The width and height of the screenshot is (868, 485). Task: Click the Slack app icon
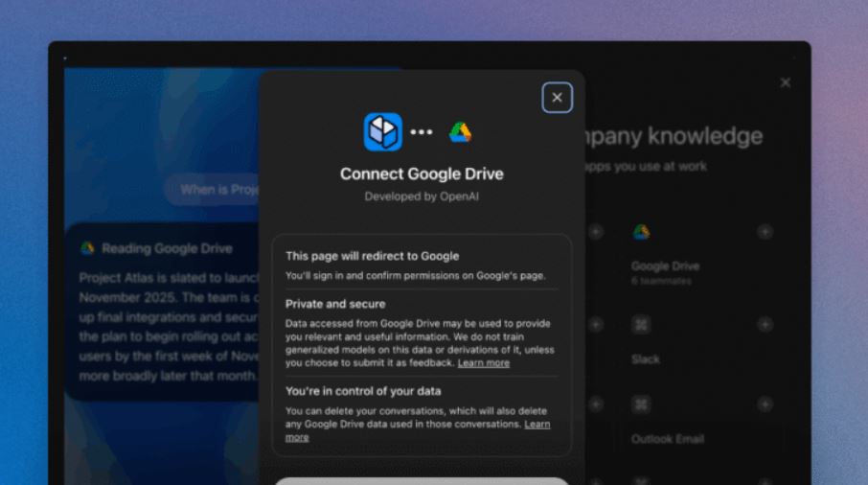pyautogui.click(x=641, y=324)
